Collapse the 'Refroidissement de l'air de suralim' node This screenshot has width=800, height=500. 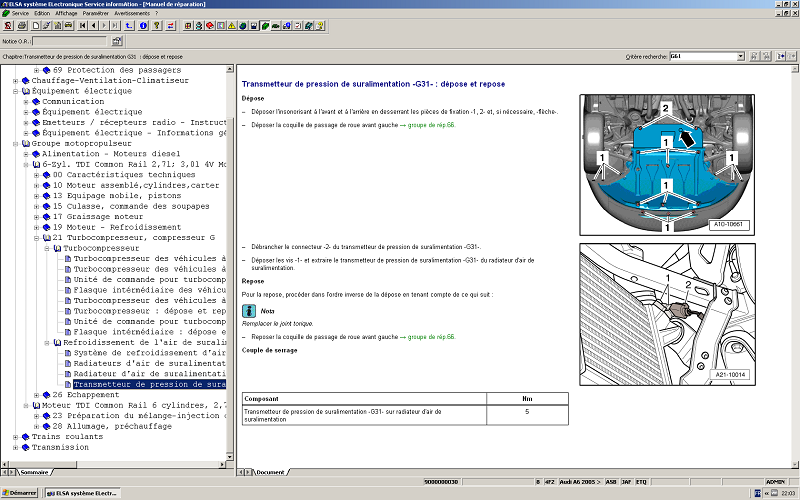[x=47, y=343]
